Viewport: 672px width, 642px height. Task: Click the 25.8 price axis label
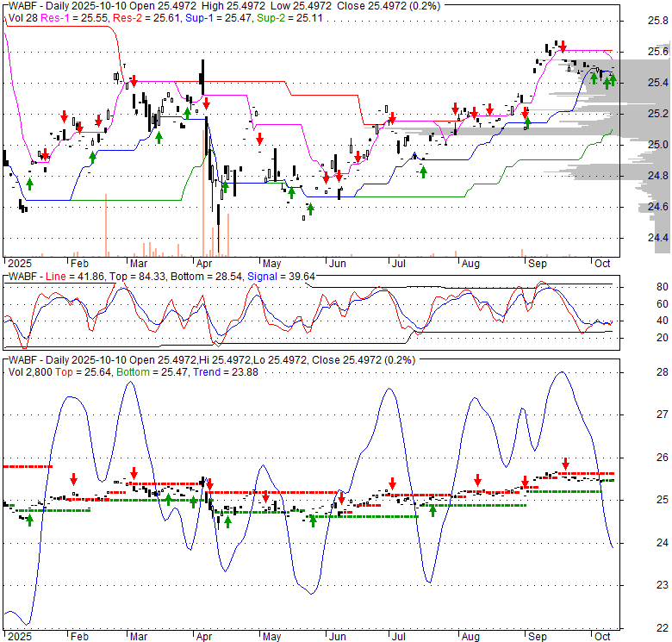coord(659,20)
